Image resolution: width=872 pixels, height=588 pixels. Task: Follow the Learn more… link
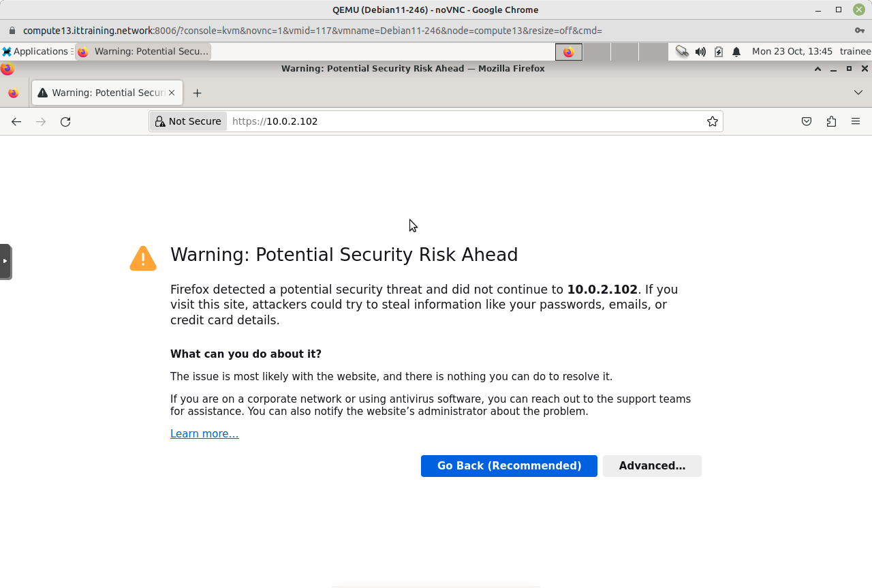point(204,434)
